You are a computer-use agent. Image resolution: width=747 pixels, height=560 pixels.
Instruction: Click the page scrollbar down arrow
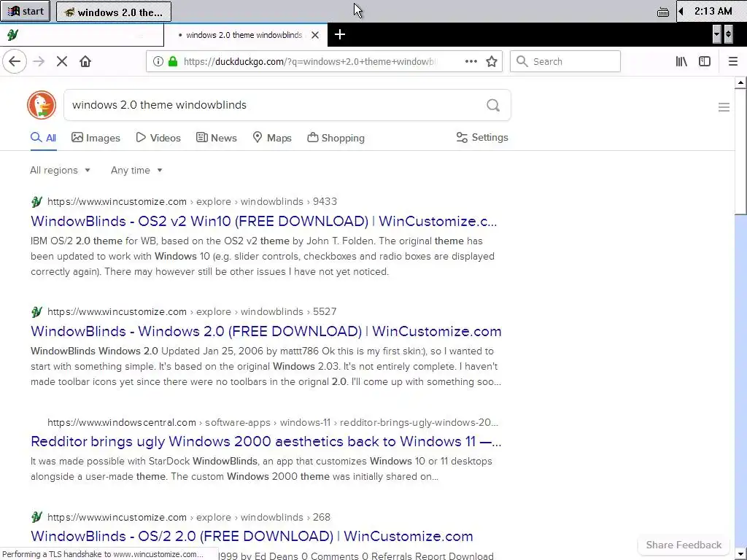(x=740, y=554)
